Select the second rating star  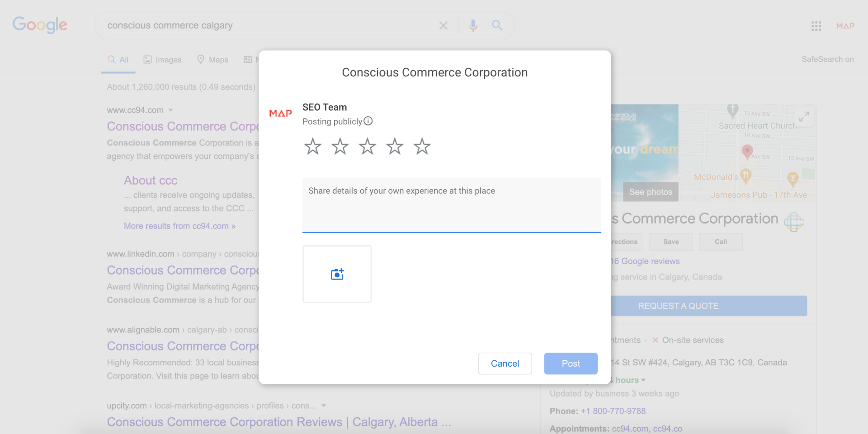pos(340,146)
